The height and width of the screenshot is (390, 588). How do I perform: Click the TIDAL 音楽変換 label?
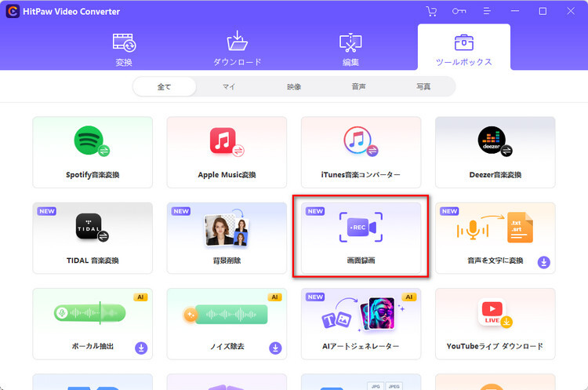click(93, 260)
